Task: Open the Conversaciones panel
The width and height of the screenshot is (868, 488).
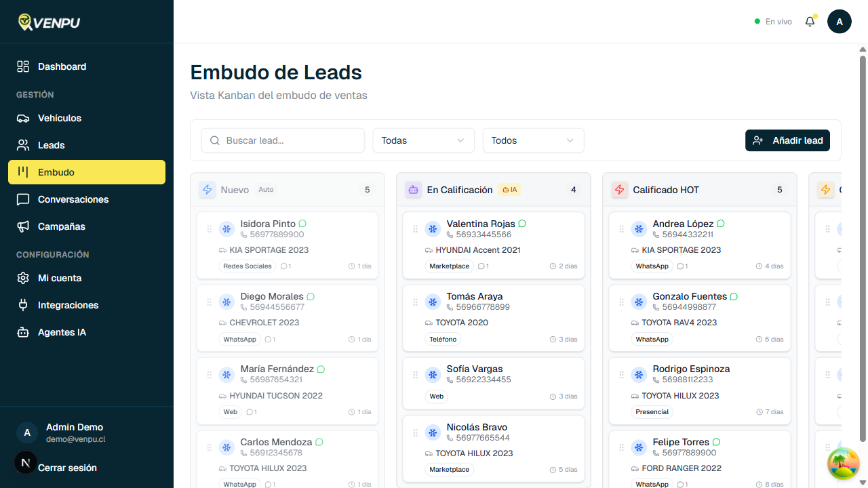Action: pos(75,199)
